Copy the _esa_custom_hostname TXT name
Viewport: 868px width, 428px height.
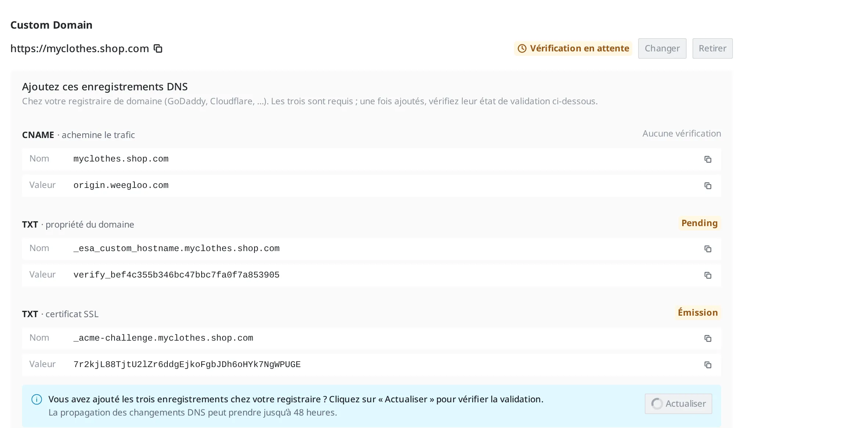708,249
